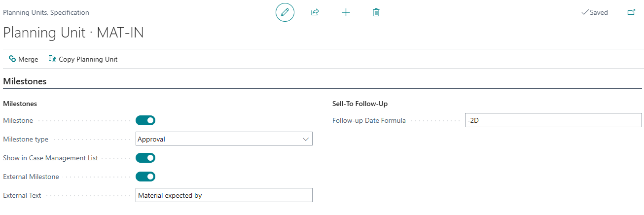Click the External Text field
The height and width of the screenshot is (215, 644).
(224, 195)
